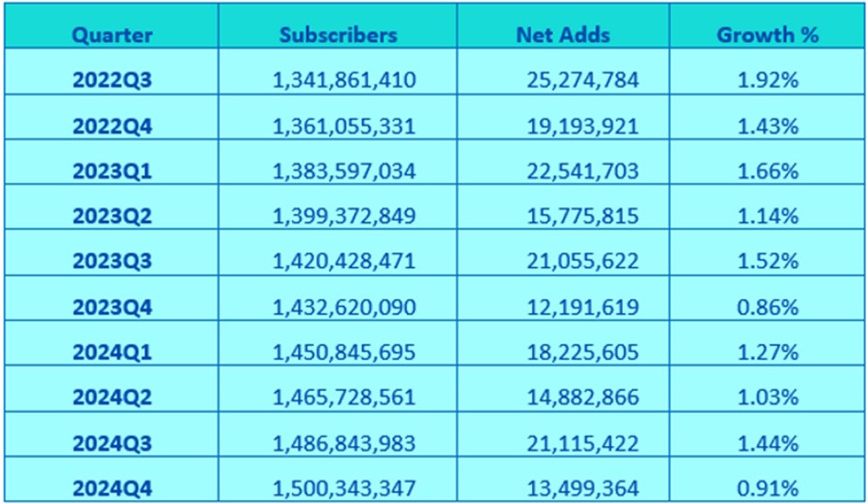Select subscribers value 1,432,620,090

point(344,307)
